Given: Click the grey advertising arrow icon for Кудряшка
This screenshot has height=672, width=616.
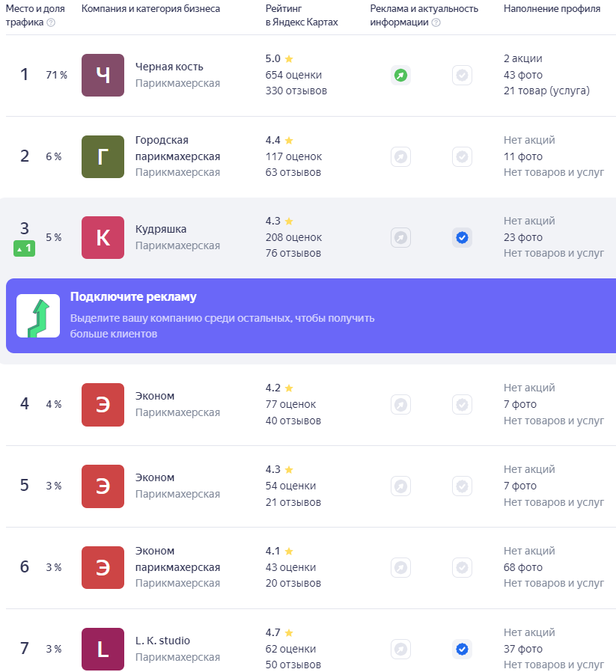Looking at the screenshot, I should click(400, 237).
